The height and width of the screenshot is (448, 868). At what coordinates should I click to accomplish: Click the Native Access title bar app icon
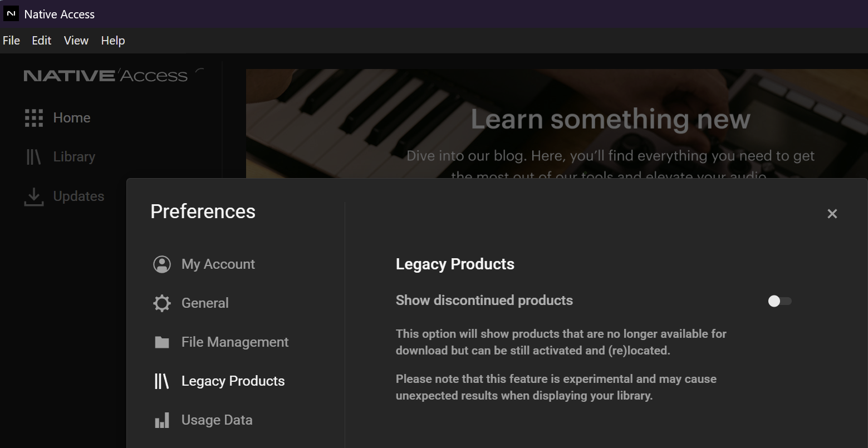click(11, 14)
